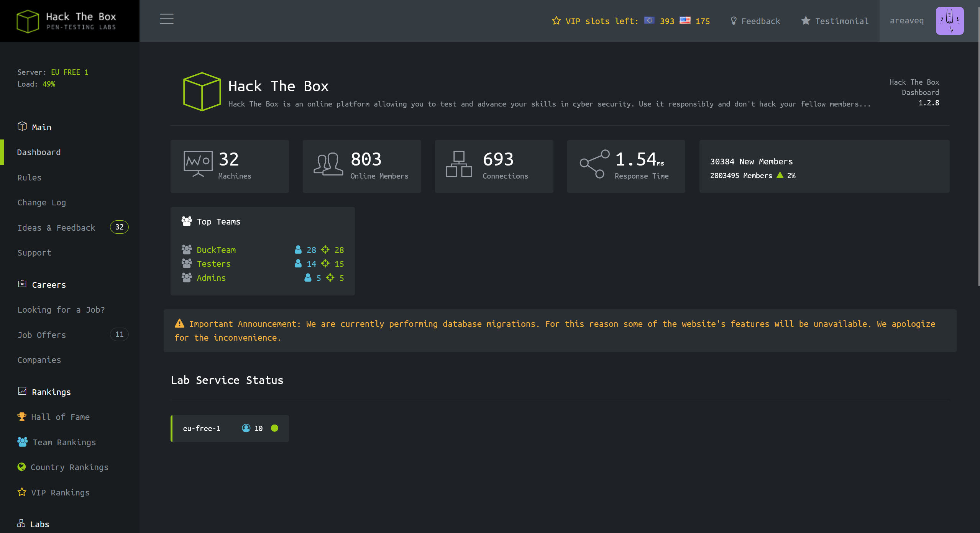Click the EU flag in VIP slots counter
This screenshot has height=533, width=980.
[649, 21]
